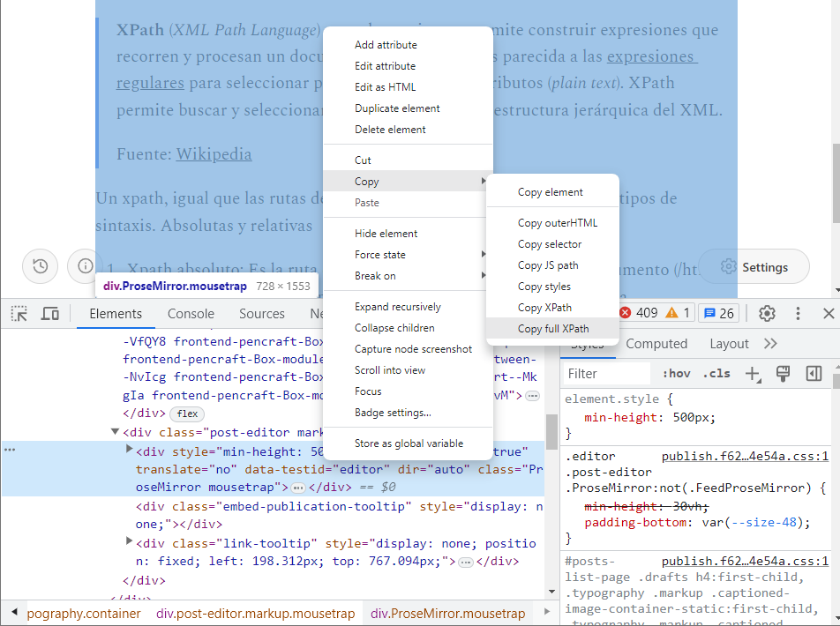The image size is (840, 626).
Task: Follow the Wikipedia link on the page
Action: point(213,153)
